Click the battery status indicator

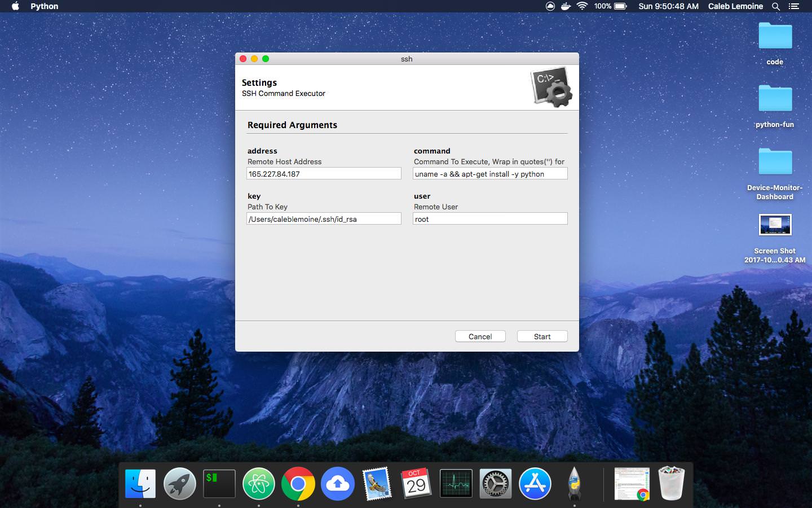[x=610, y=6]
